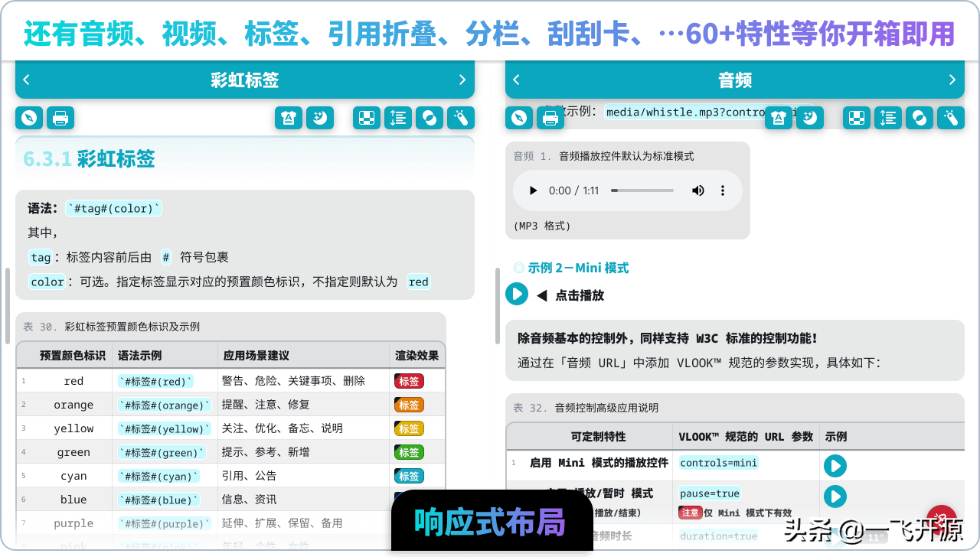Click table caption 表 30. 彩虹标签预置颜色标识及示例
This screenshot has width=980, height=560.
tap(112, 327)
